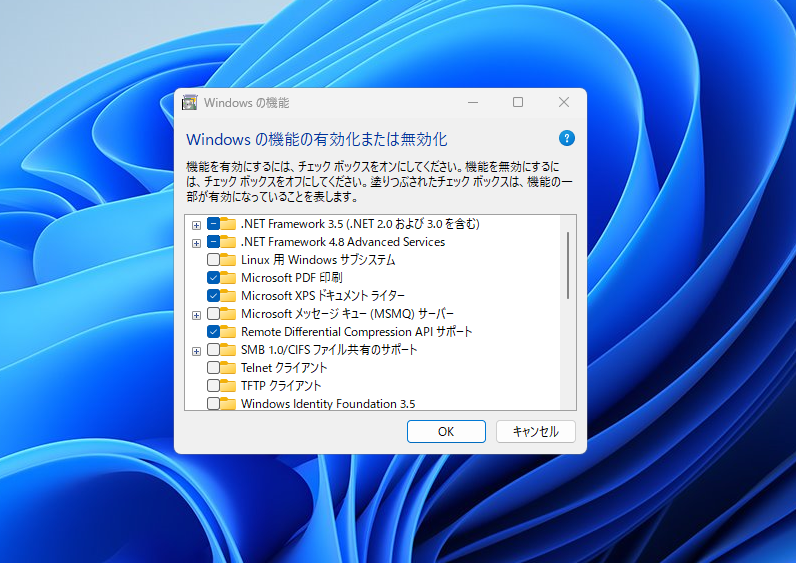Image resolution: width=796 pixels, height=563 pixels.
Task: Click folder icon beside Linux 用 Windows サブシステム
Action: pyautogui.click(x=228, y=260)
